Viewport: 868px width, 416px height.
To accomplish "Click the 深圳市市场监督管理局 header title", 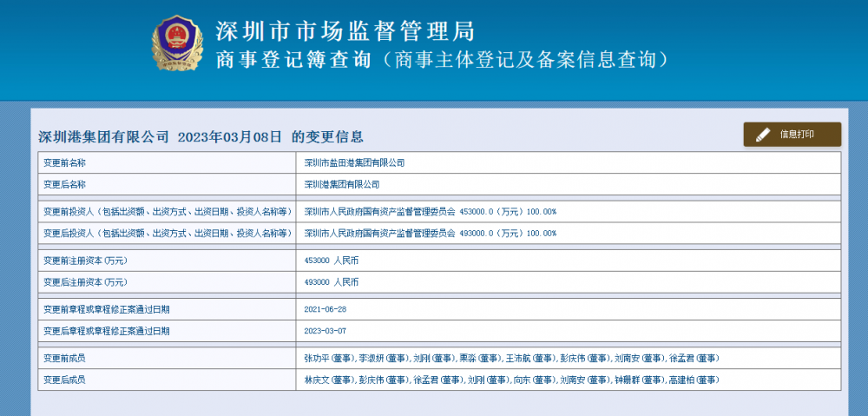I will (x=345, y=30).
